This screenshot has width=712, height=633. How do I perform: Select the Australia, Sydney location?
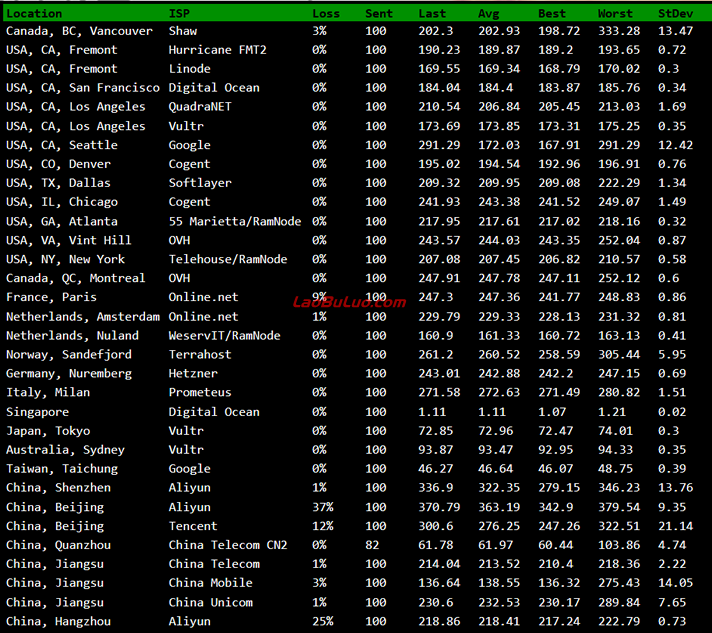[65, 450]
